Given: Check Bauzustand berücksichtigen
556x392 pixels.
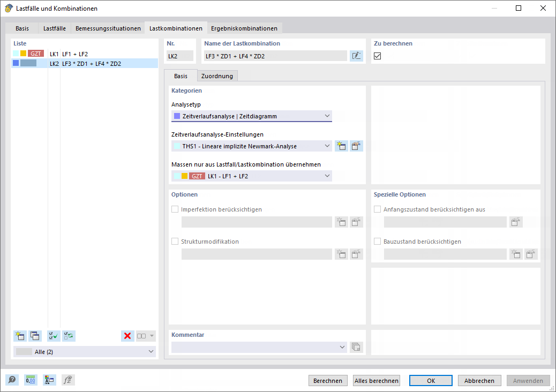Looking at the screenshot, I should click(377, 242).
